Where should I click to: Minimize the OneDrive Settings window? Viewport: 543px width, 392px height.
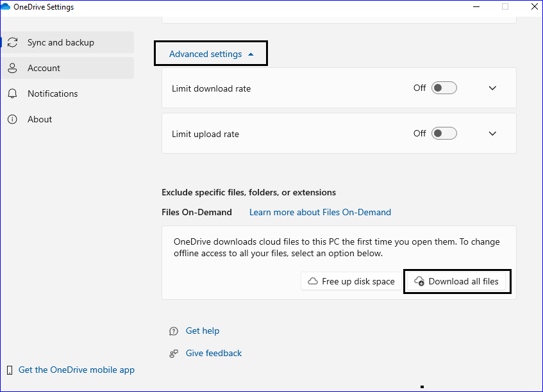click(x=476, y=6)
